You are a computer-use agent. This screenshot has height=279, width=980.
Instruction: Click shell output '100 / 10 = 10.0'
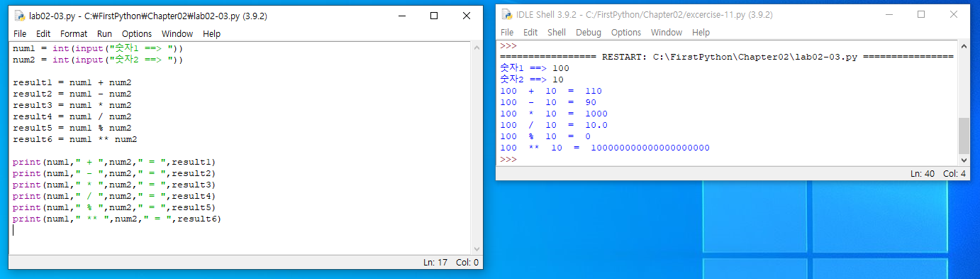554,125
